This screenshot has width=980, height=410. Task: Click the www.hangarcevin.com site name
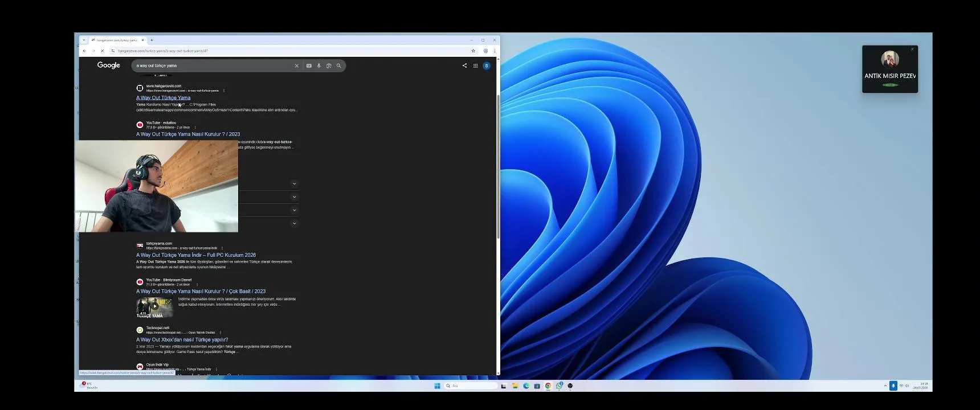[x=164, y=86]
